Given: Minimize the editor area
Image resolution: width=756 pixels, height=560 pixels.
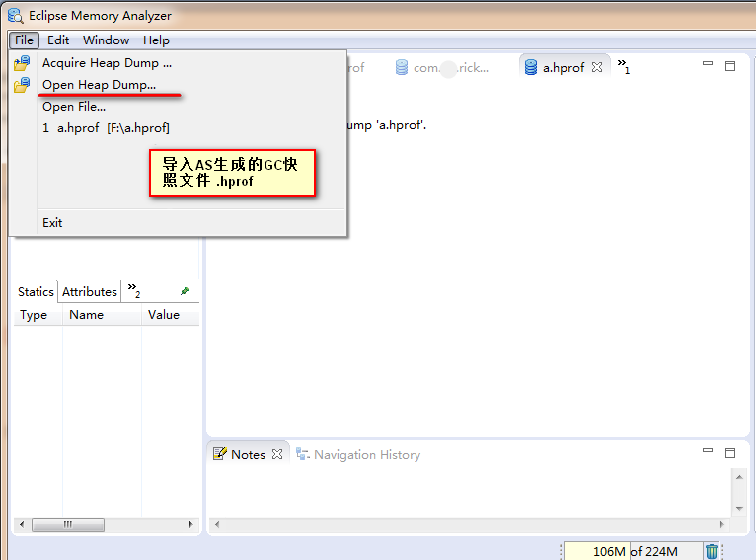Looking at the screenshot, I should [708, 63].
